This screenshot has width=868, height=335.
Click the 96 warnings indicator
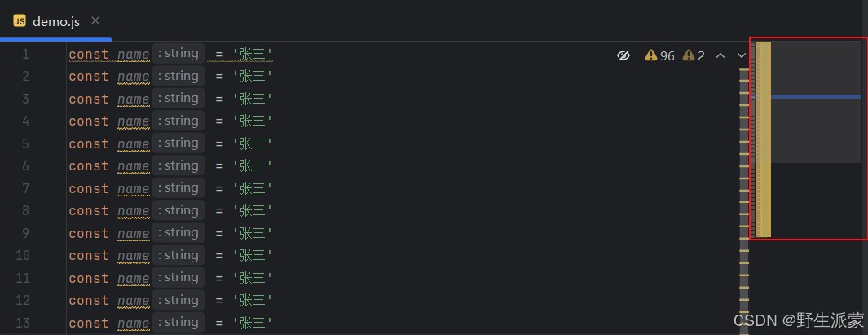(659, 55)
